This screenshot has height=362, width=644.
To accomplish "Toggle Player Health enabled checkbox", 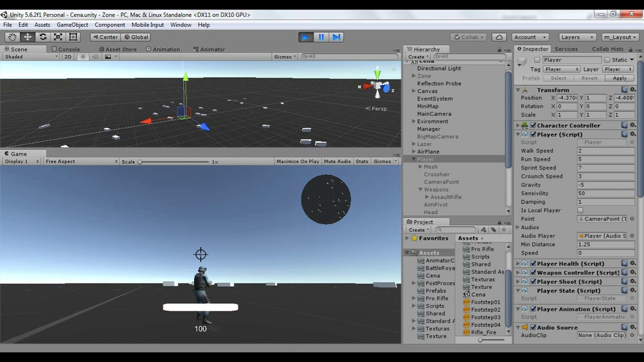I will [x=533, y=263].
